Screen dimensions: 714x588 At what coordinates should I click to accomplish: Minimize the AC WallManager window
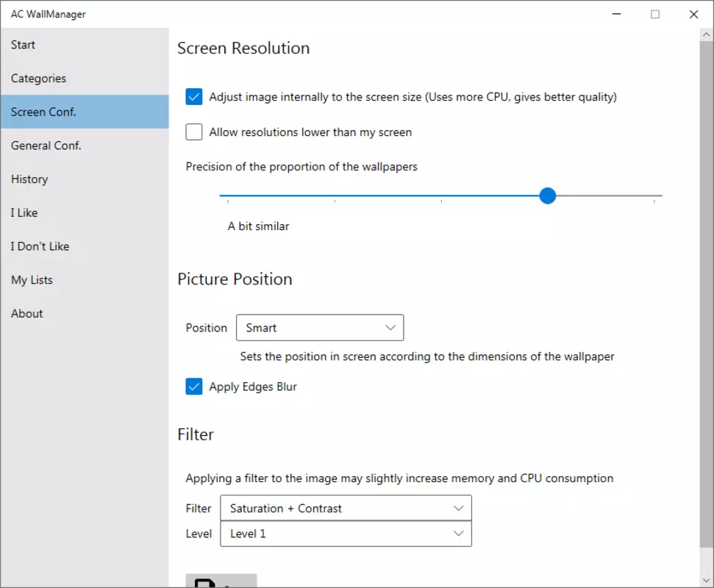616,14
